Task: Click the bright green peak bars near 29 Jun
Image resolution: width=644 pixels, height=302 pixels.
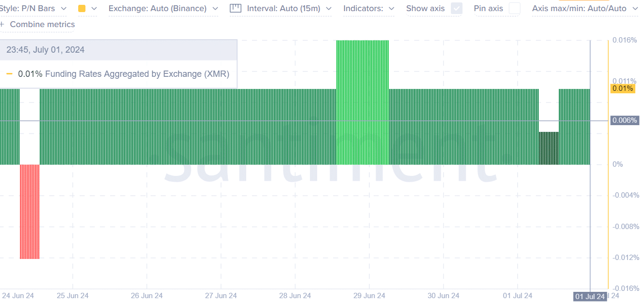Action: point(362,101)
